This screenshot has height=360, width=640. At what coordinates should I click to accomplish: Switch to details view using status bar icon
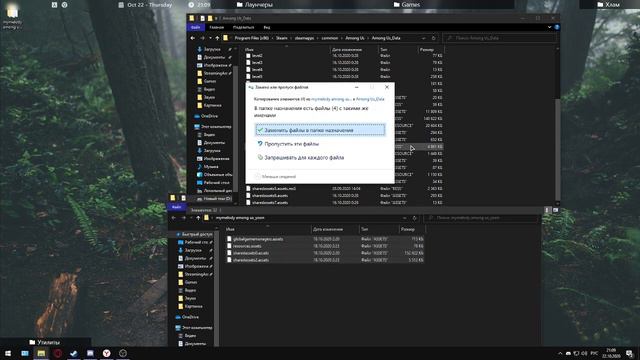[547, 210]
